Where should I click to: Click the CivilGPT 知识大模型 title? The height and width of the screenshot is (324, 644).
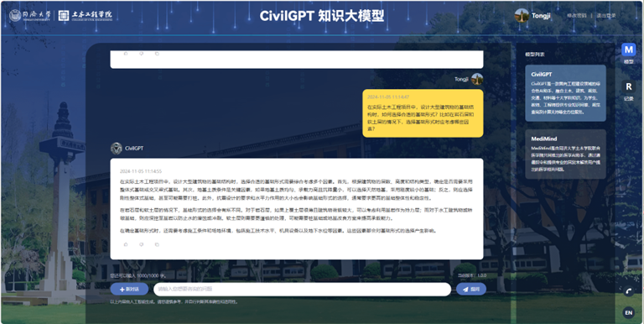click(322, 16)
